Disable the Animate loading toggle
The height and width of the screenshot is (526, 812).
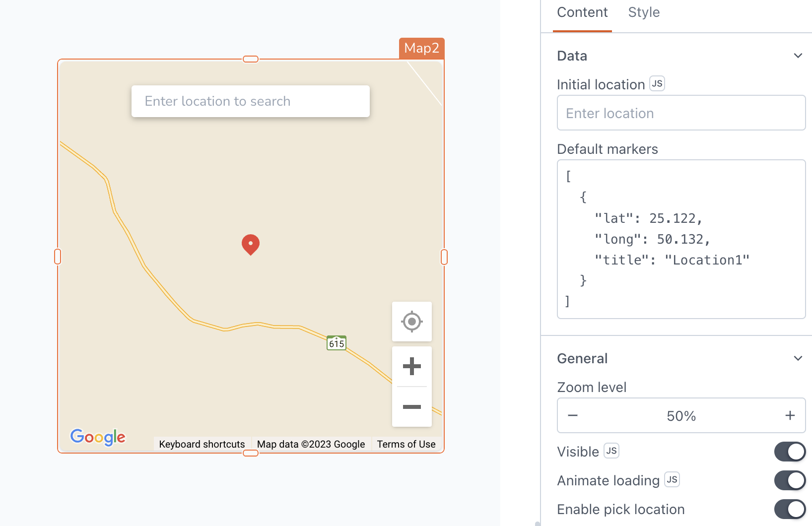pos(789,480)
